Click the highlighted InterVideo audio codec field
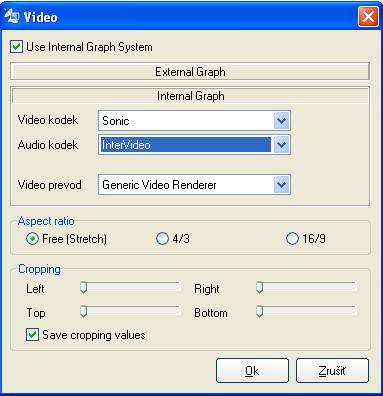The width and height of the screenshot is (383, 396). point(194,145)
